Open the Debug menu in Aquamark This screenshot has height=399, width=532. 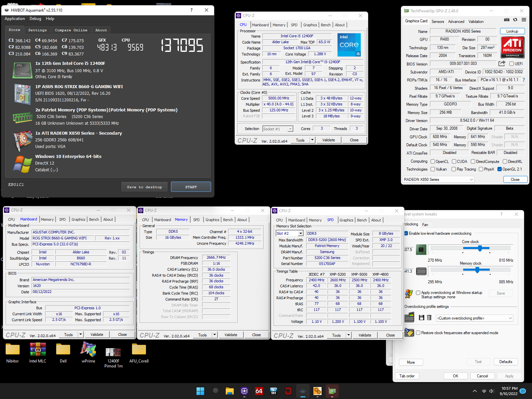coord(35,19)
